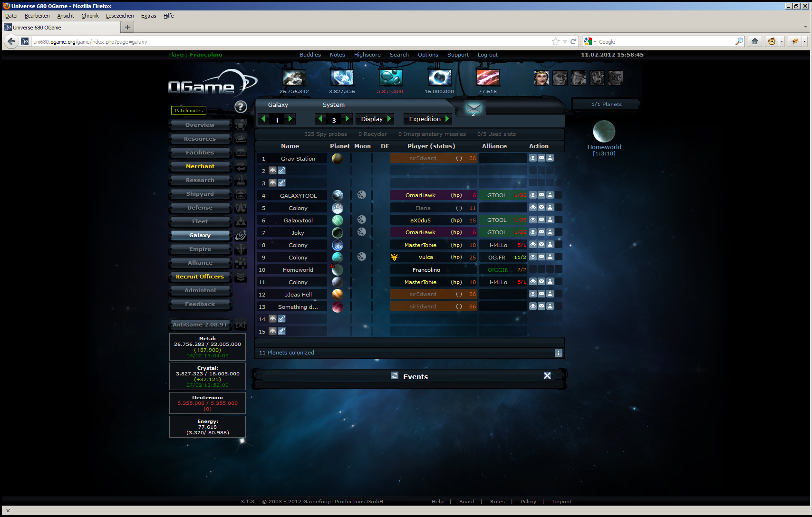812x517 pixels.
Task: Click the Resources sidebar icon
Action: tap(241, 139)
